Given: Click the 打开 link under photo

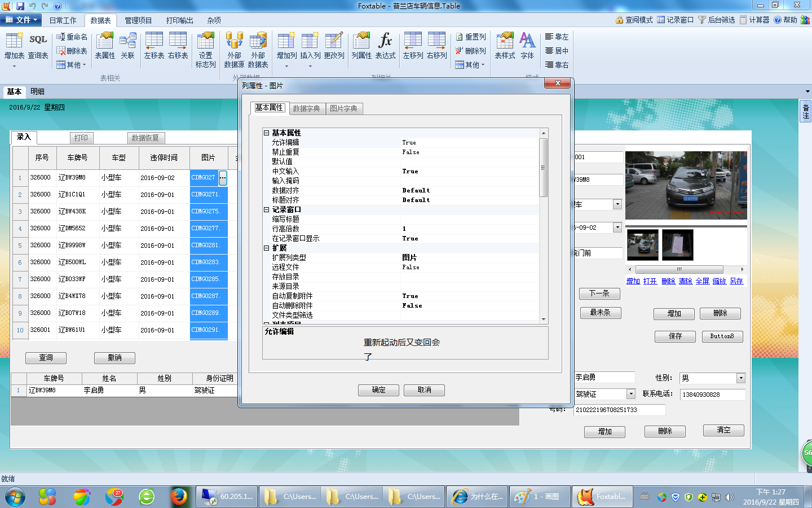Looking at the screenshot, I should [650, 281].
